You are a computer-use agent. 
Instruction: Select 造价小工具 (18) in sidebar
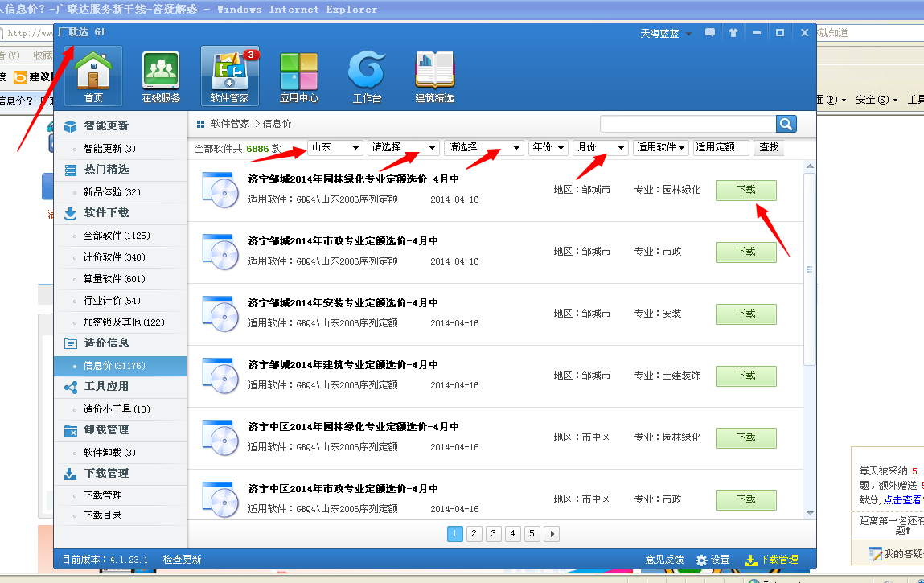pyautogui.click(x=117, y=409)
